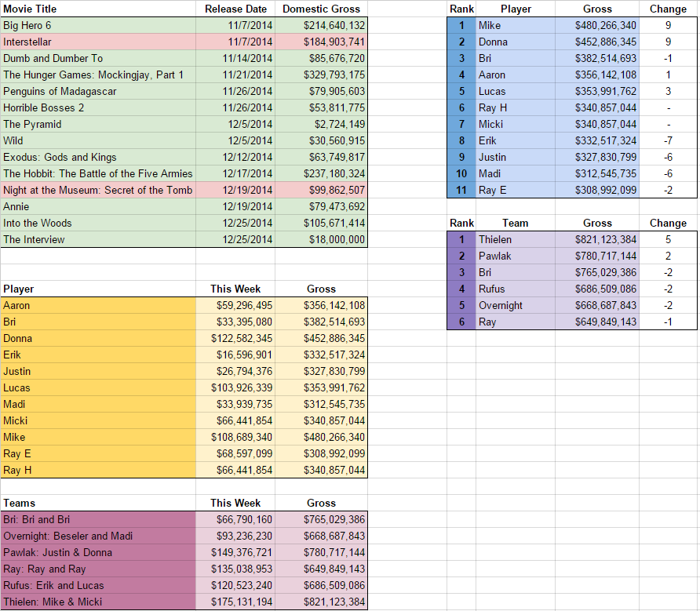Click release date 12/17/2014
Image resolution: width=700 pixels, height=611 pixels.
click(x=235, y=173)
